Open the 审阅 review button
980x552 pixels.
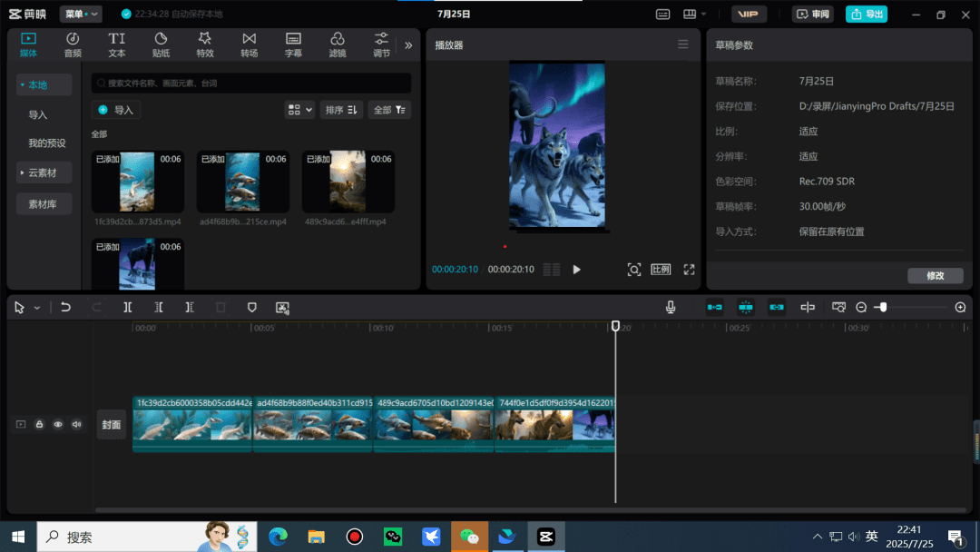pyautogui.click(x=813, y=14)
